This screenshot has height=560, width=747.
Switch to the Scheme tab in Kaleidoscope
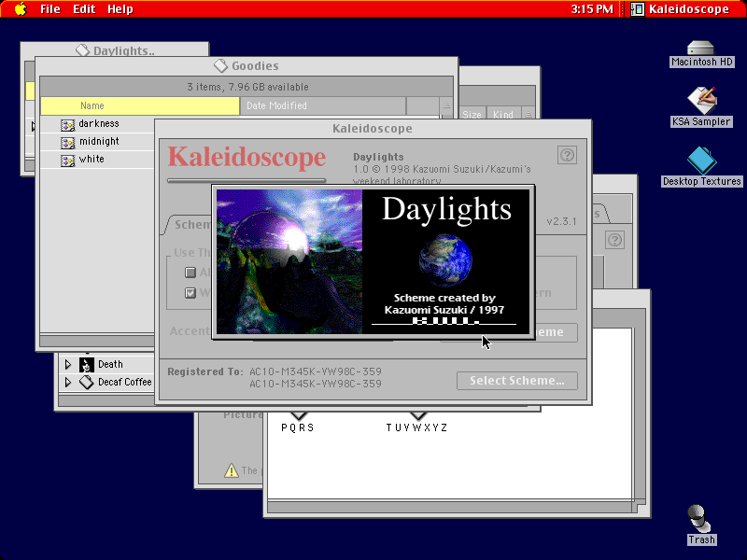coord(191,224)
